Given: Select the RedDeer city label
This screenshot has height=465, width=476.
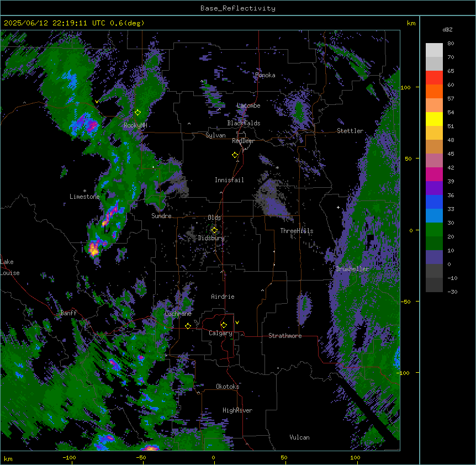Looking at the screenshot, I should click(x=243, y=141).
